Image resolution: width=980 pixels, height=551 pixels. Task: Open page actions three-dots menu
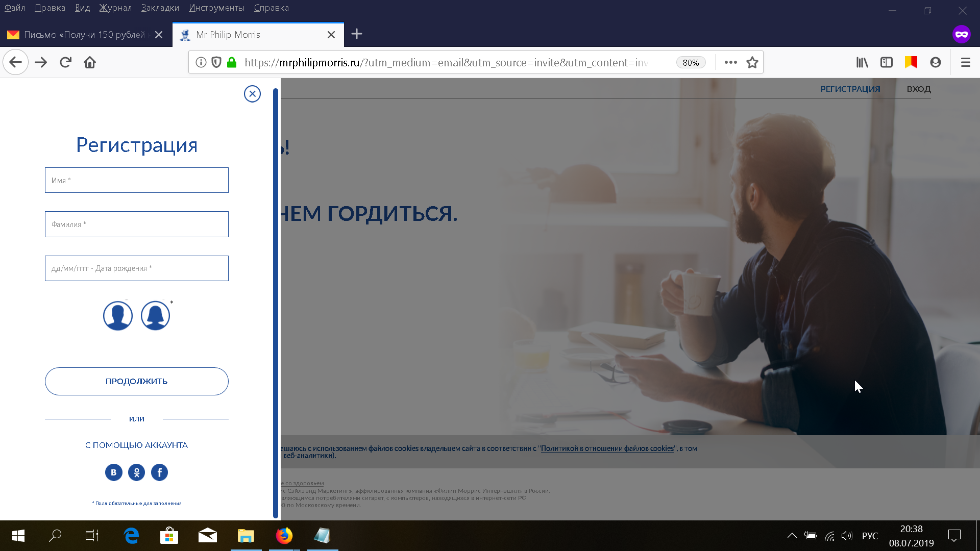(x=731, y=62)
